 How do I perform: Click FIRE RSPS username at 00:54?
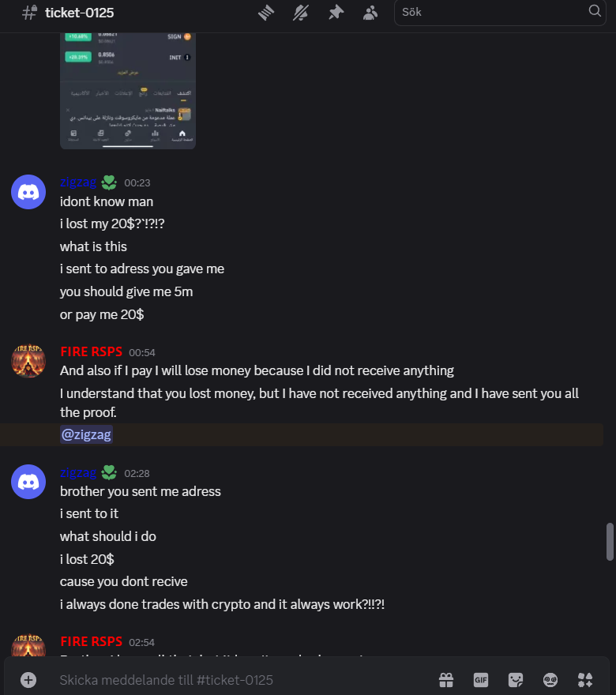coord(92,351)
